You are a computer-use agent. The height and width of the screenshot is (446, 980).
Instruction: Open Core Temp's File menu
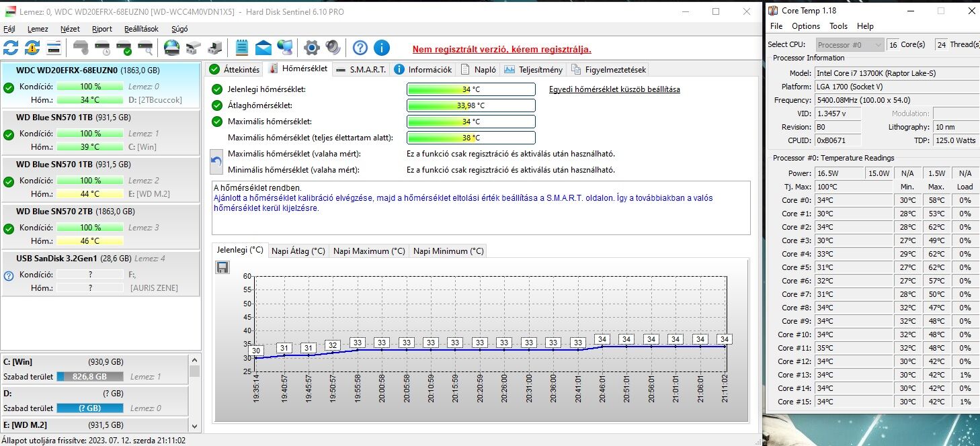pos(776,26)
